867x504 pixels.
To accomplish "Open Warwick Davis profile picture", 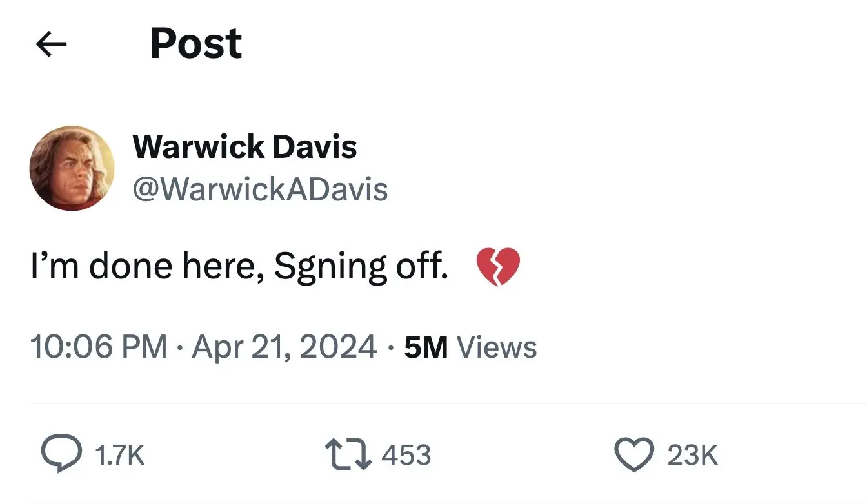I will click(72, 168).
